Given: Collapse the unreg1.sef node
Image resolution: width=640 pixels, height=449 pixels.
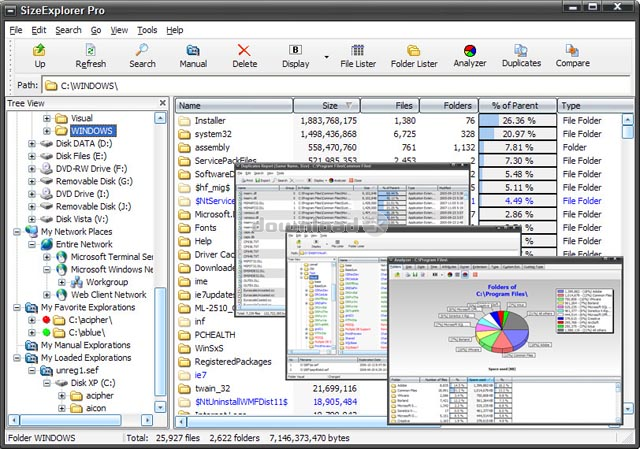Looking at the screenshot, I should coord(32,371).
